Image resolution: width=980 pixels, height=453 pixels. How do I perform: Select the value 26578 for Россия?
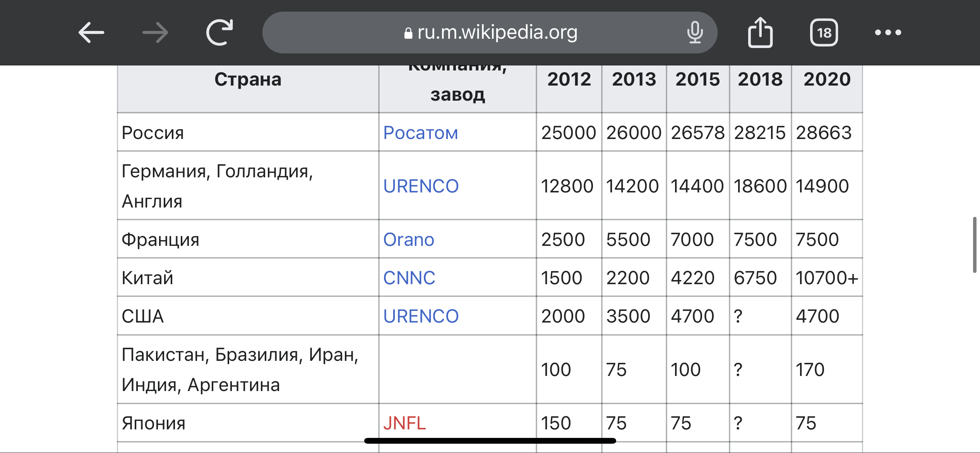698,132
